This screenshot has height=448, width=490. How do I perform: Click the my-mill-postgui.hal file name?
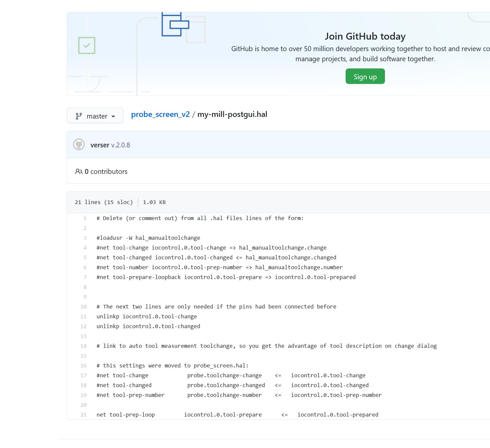(232, 114)
